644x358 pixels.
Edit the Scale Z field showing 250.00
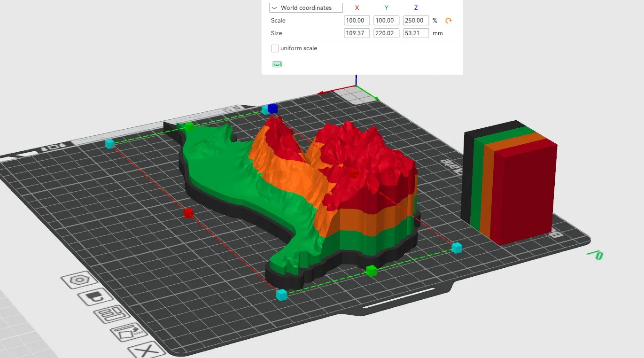coord(416,21)
